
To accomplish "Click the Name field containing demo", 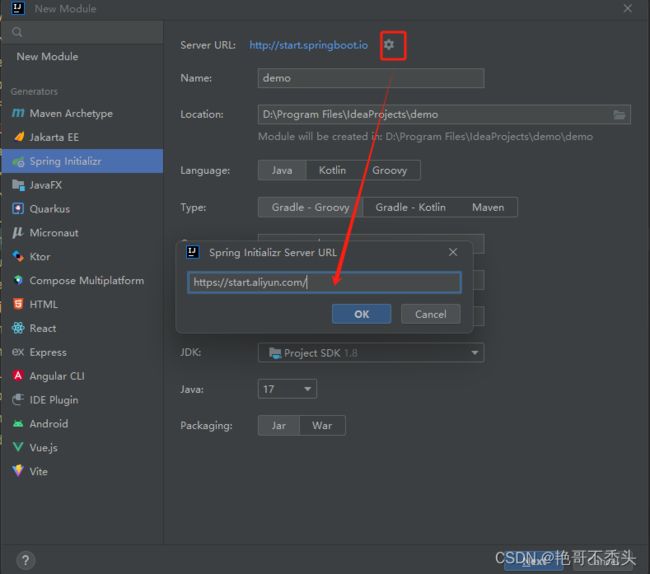I will (x=371, y=78).
